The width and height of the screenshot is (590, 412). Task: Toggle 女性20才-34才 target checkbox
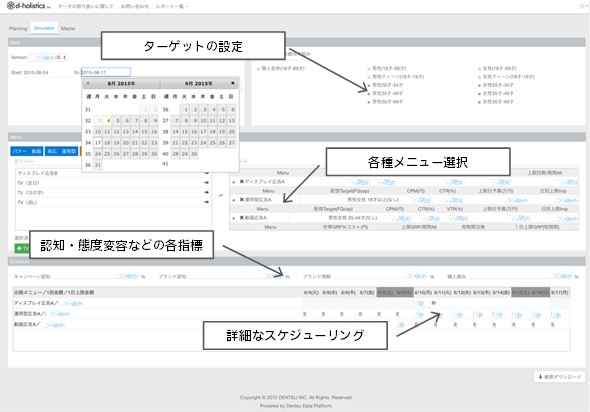(479, 85)
